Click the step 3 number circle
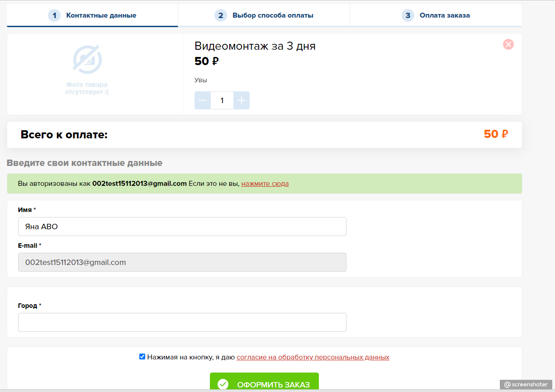Screen dimensions: 555x392 408,15
